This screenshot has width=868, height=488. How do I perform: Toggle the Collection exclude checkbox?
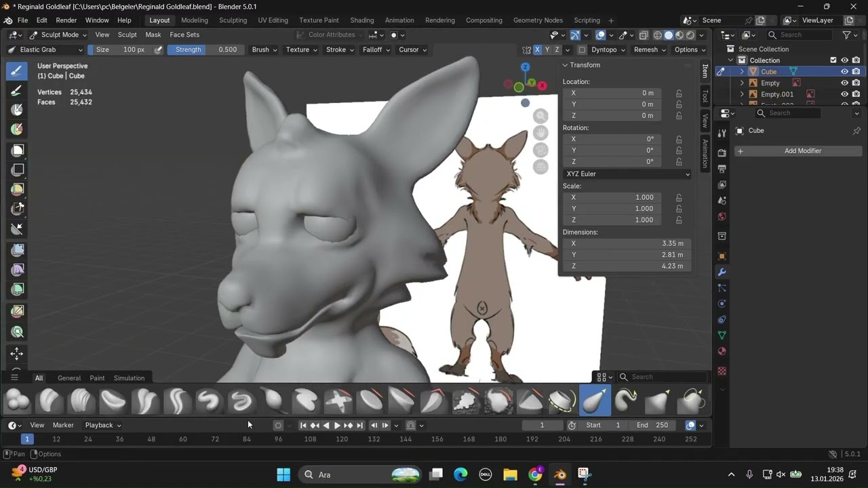pos(833,60)
